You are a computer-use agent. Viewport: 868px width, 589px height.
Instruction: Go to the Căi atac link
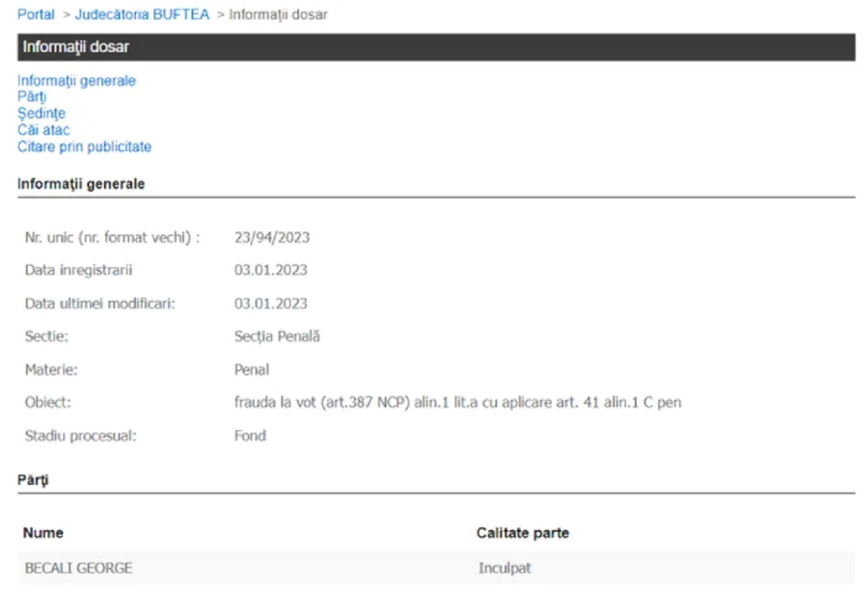[x=43, y=130]
